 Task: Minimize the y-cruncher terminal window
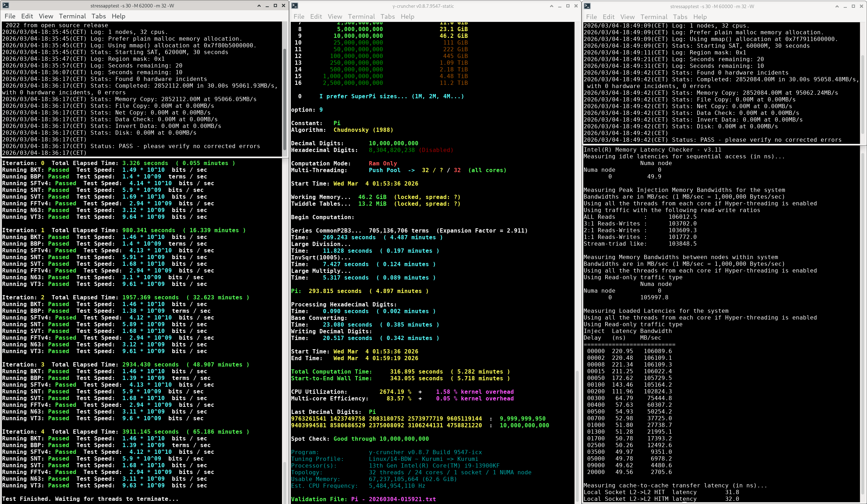tap(560, 6)
